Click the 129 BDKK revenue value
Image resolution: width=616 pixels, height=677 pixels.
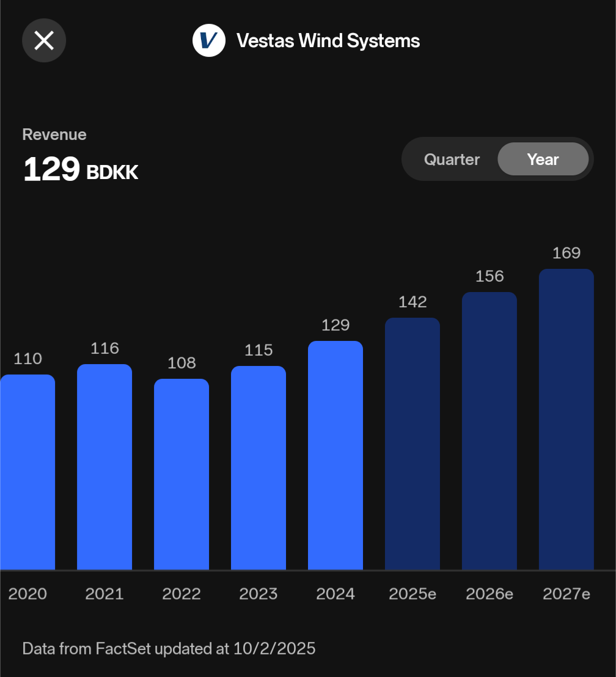(x=81, y=169)
